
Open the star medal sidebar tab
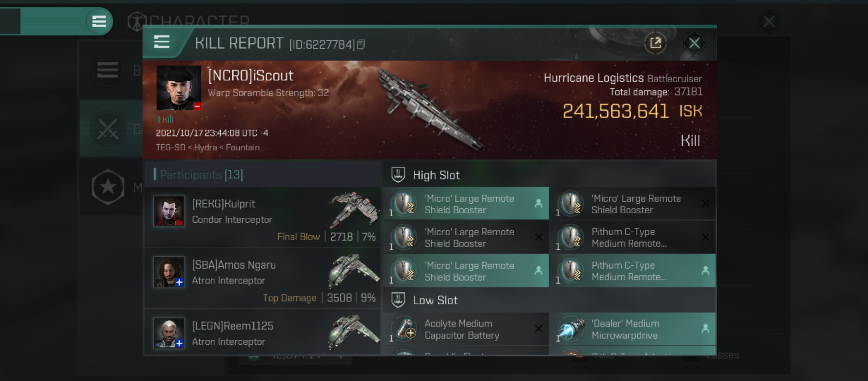(108, 187)
